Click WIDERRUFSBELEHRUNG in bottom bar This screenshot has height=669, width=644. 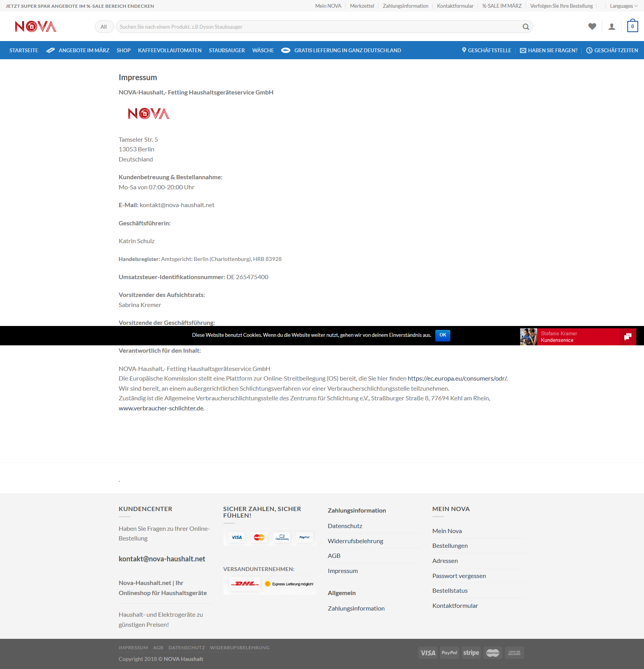click(x=240, y=648)
